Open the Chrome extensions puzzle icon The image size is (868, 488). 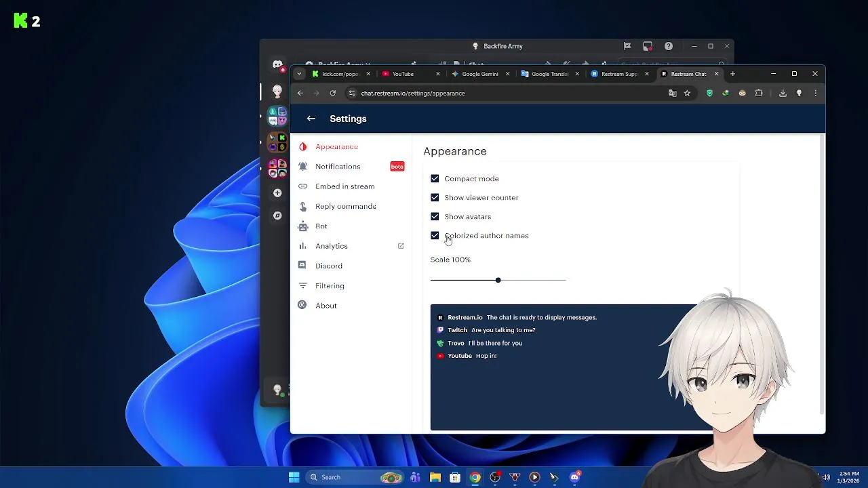[759, 93]
